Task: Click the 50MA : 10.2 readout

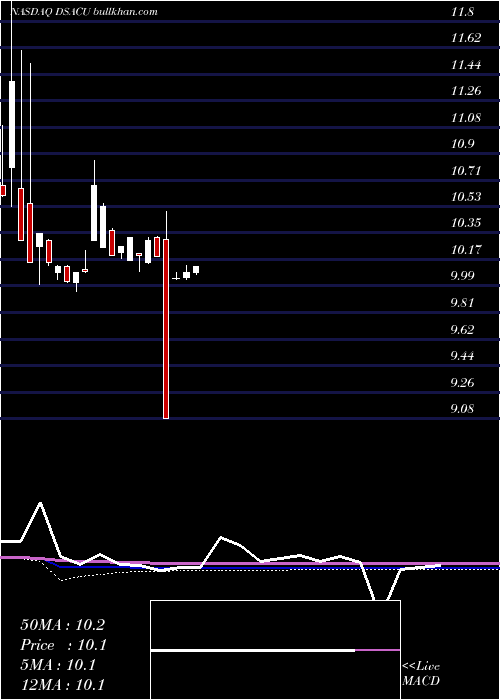Action: point(62,625)
